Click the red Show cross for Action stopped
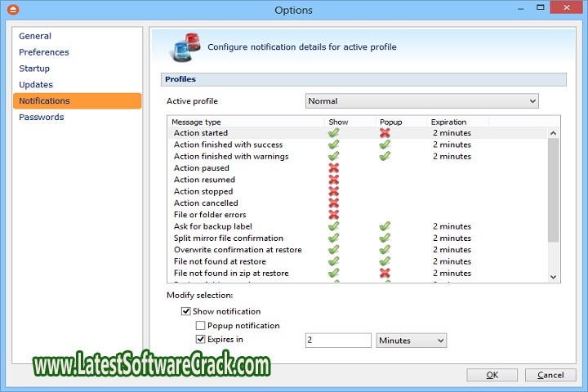 [334, 191]
